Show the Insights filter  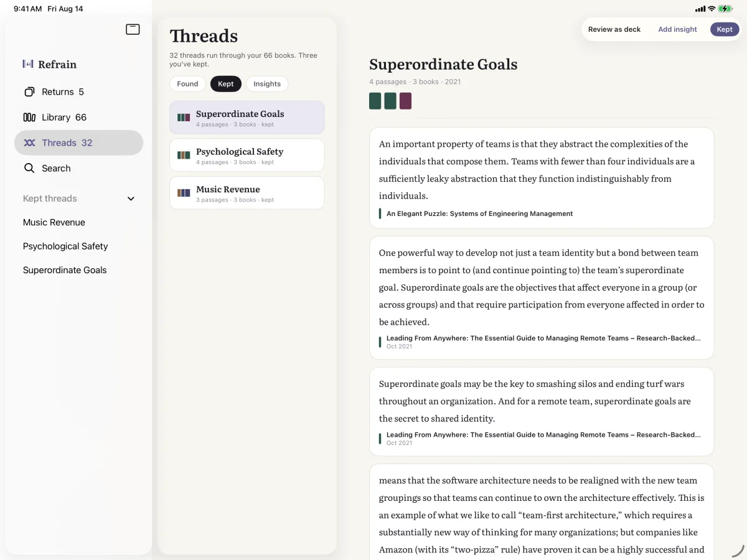267,84
